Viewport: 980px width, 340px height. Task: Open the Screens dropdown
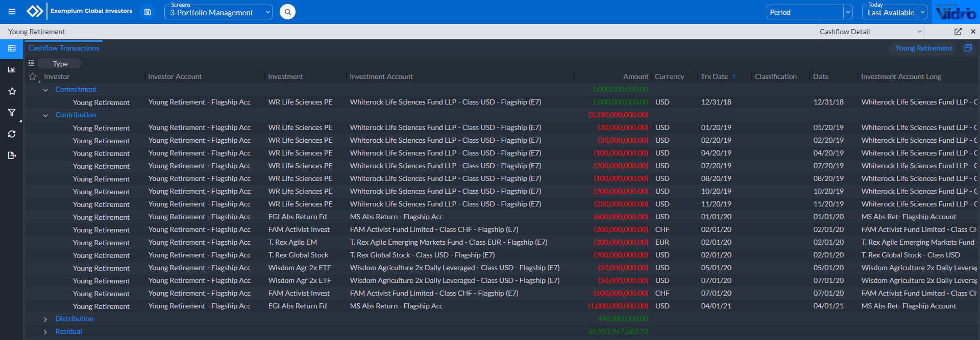click(x=218, y=12)
